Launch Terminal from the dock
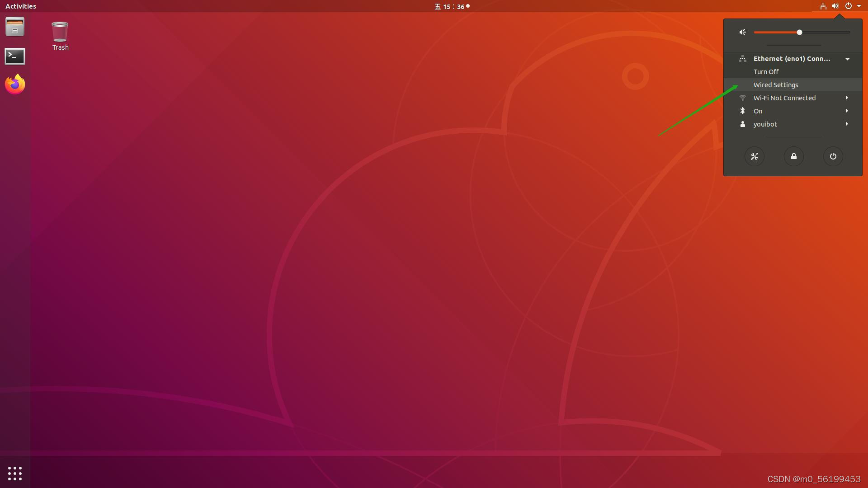The width and height of the screenshot is (868, 488). [x=15, y=56]
